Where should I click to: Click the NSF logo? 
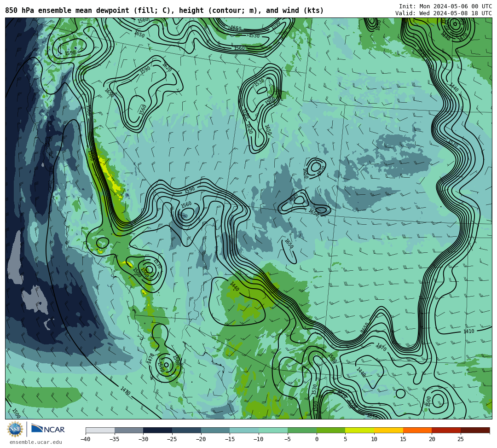(15, 430)
